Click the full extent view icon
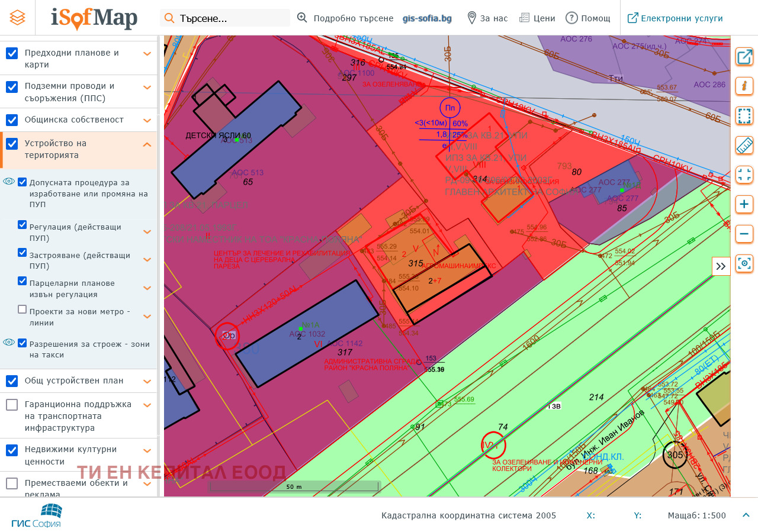This screenshot has width=758, height=532. pyautogui.click(x=744, y=175)
